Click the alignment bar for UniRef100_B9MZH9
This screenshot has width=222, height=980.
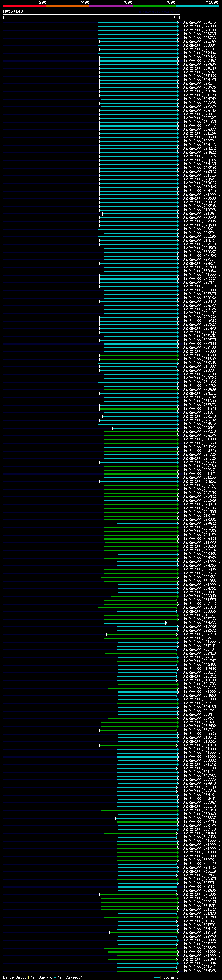(x=140, y=99)
